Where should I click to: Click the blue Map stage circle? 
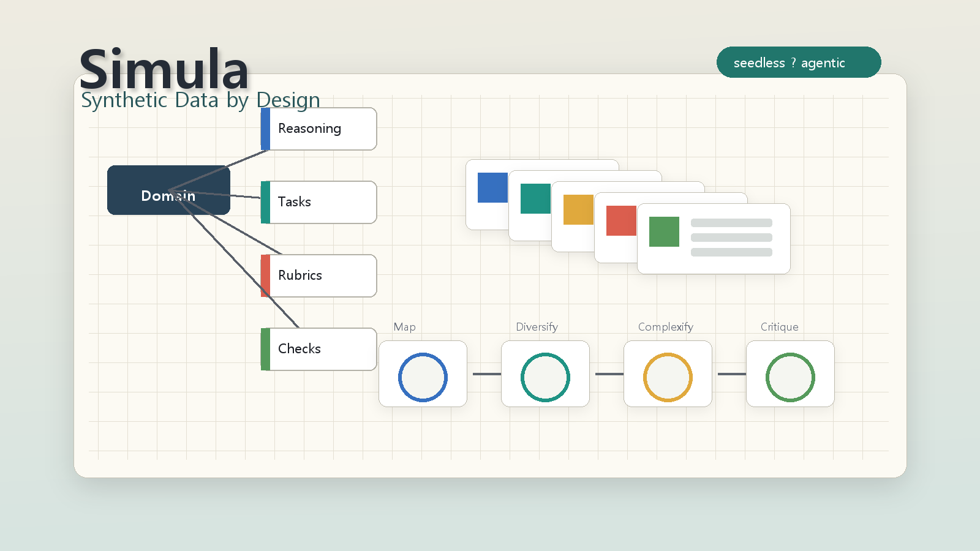tap(423, 377)
